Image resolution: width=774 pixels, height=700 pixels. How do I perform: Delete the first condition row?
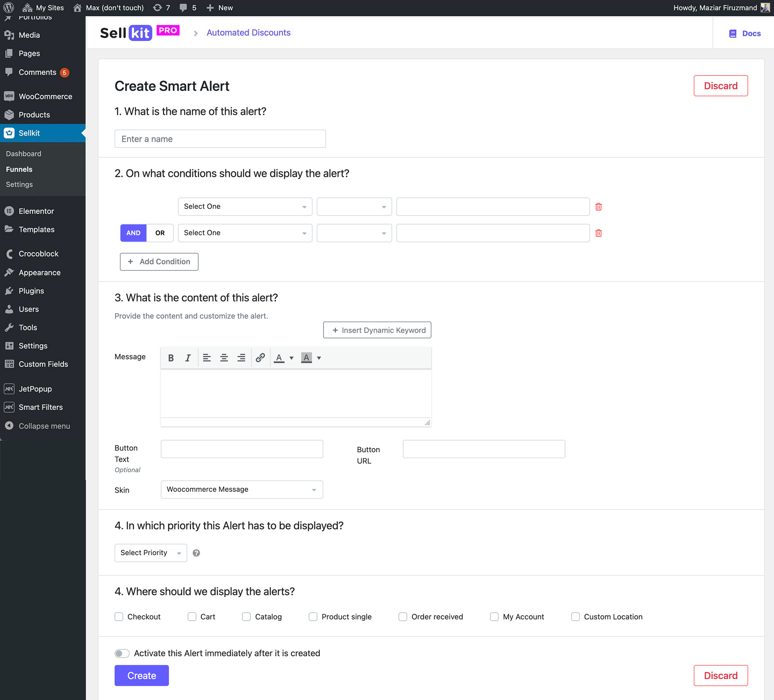coord(598,207)
